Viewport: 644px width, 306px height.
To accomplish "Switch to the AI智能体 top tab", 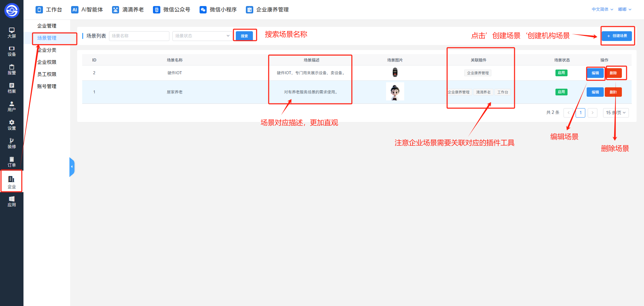I will click(87, 10).
